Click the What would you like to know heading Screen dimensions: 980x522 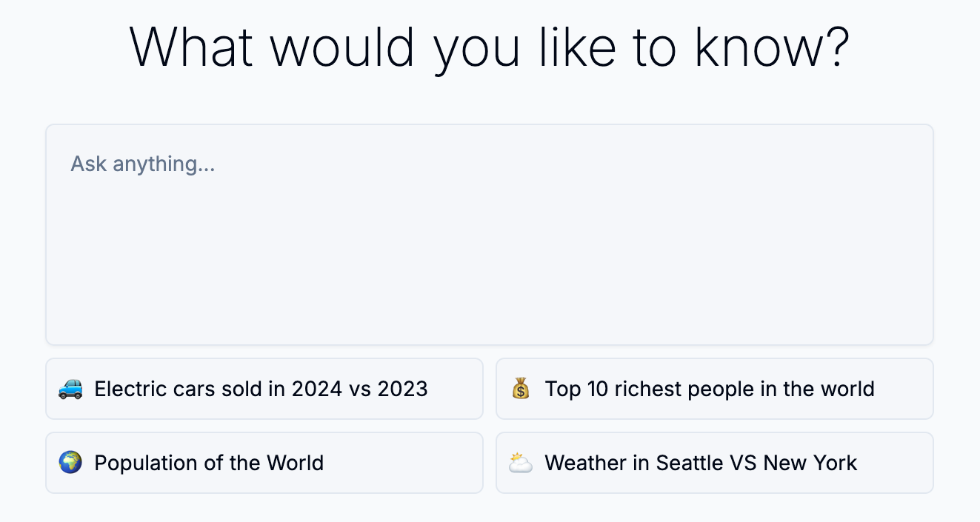tap(490, 46)
